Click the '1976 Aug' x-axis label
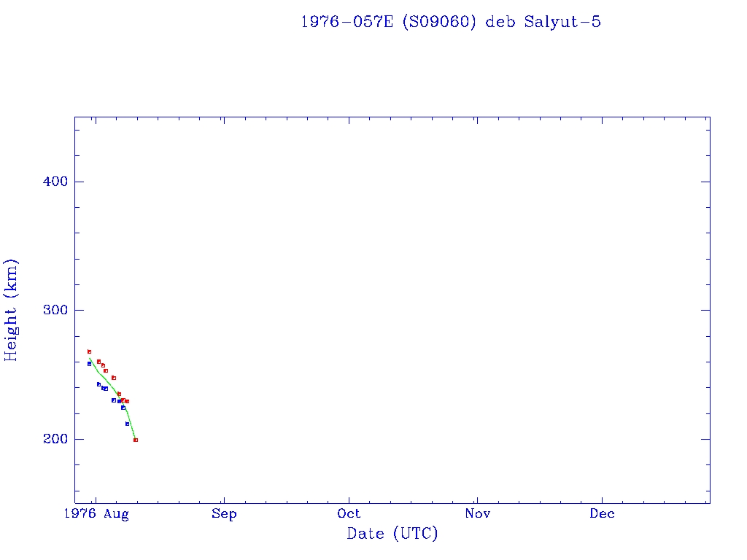This screenshot has height=560, width=747. pos(96,514)
